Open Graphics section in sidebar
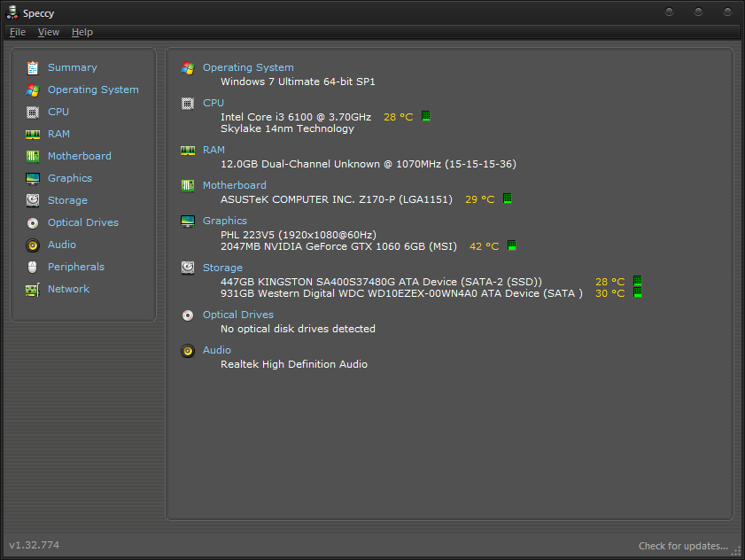 tap(70, 178)
